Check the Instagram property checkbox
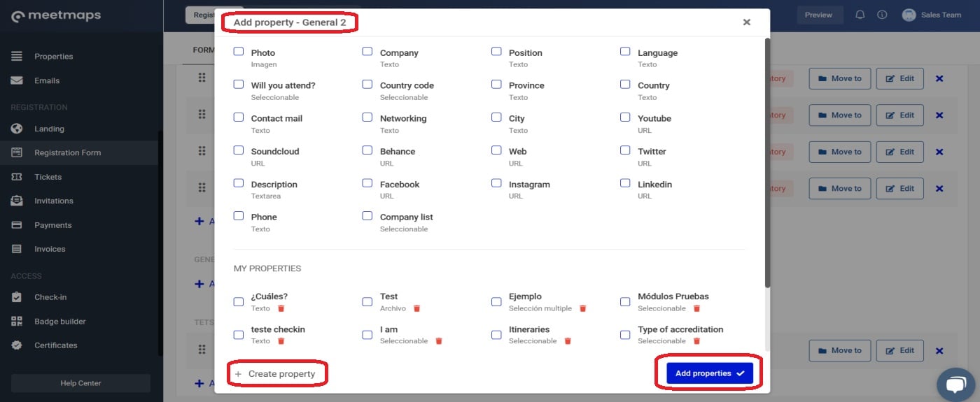 [x=496, y=183]
